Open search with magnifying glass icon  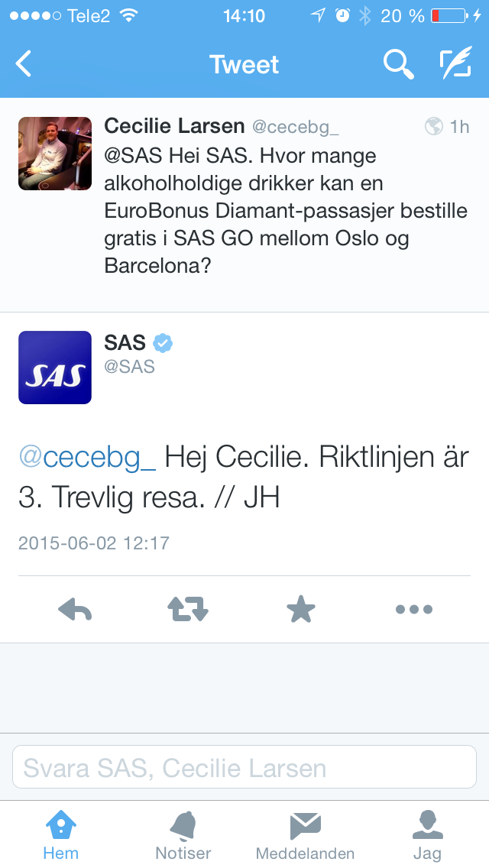[x=398, y=64]
